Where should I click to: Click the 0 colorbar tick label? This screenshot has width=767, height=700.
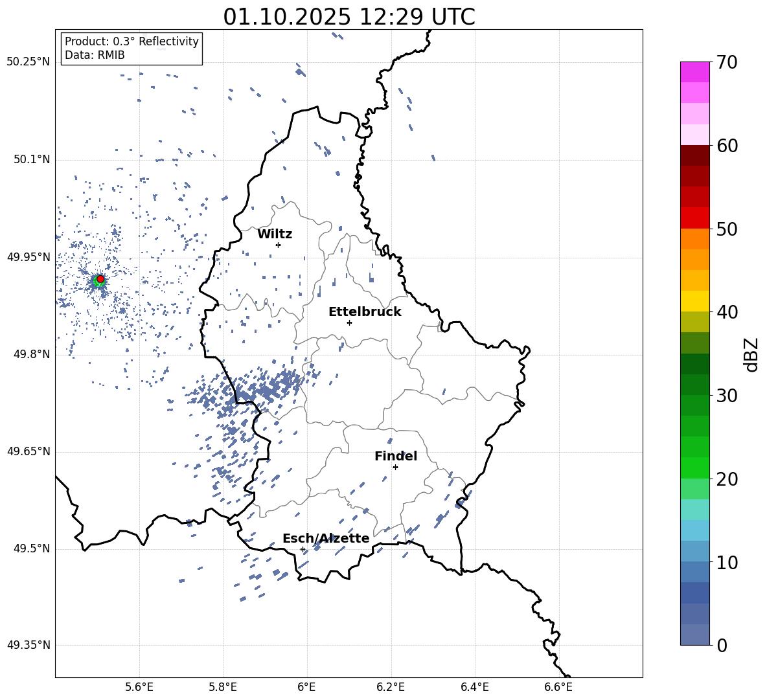722,646
